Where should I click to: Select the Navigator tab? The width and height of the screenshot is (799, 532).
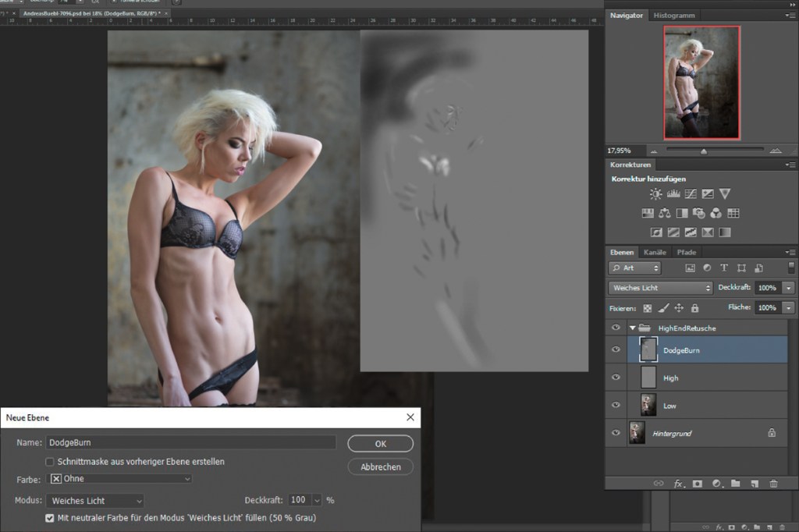tap(627, 16)
